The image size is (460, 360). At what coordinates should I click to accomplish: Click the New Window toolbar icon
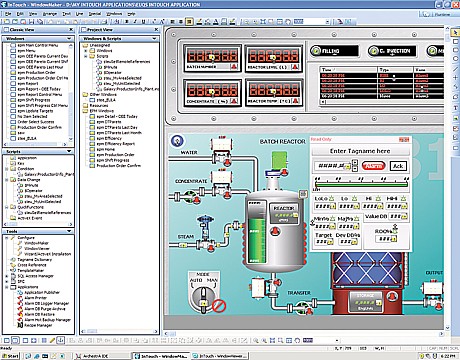pyautogui.click(x=6, y=22)
